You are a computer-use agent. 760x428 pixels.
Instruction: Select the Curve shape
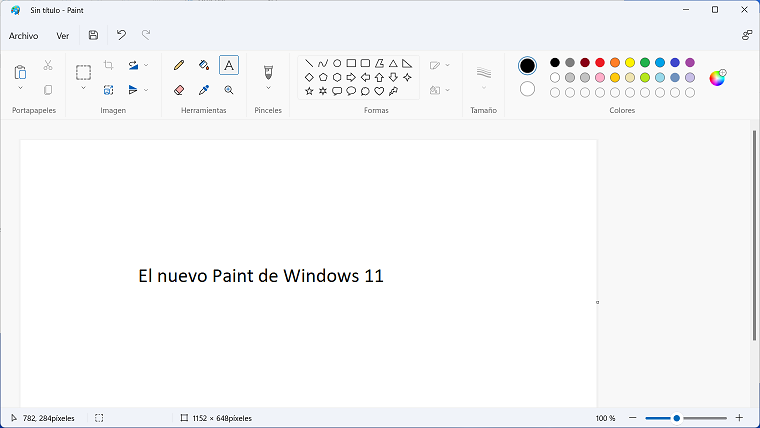[x=323, y=63]
